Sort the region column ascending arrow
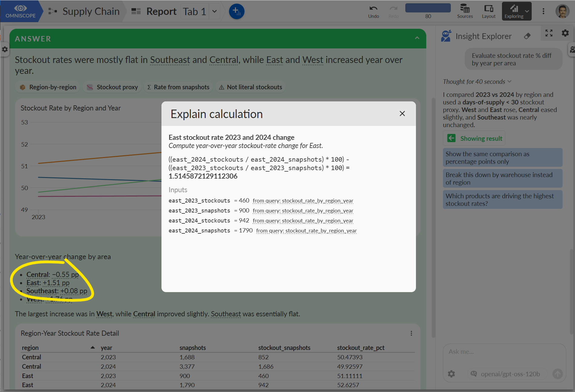 point(93,348)
